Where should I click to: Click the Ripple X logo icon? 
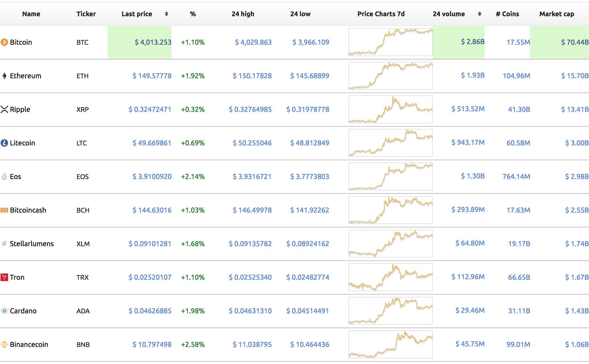pos(4,110)
